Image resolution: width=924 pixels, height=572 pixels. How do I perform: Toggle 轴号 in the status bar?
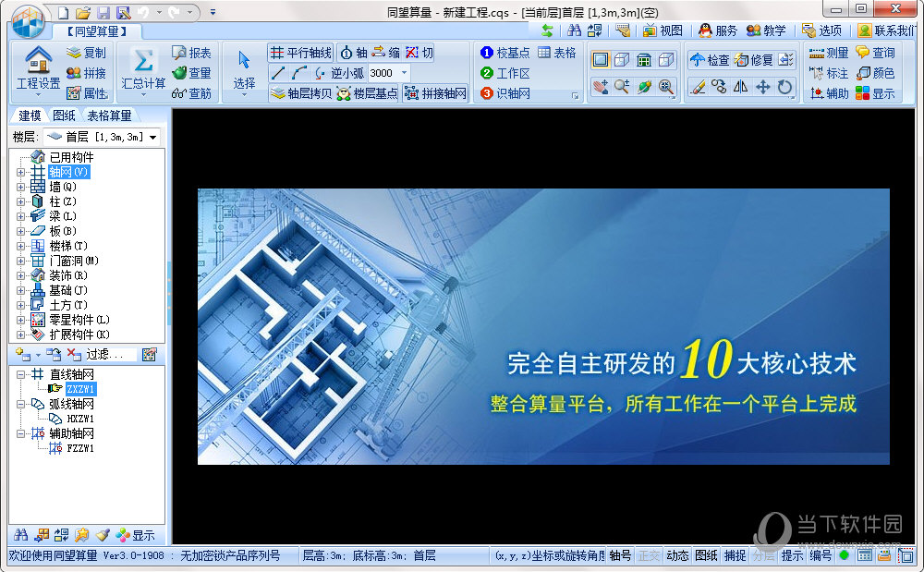coord(620,555)
